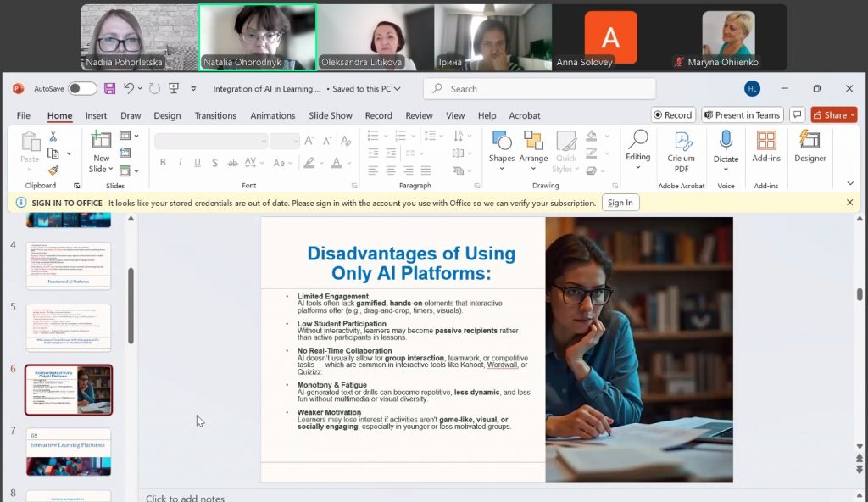
Task: Open the File menu
Action: coord(23,115)
